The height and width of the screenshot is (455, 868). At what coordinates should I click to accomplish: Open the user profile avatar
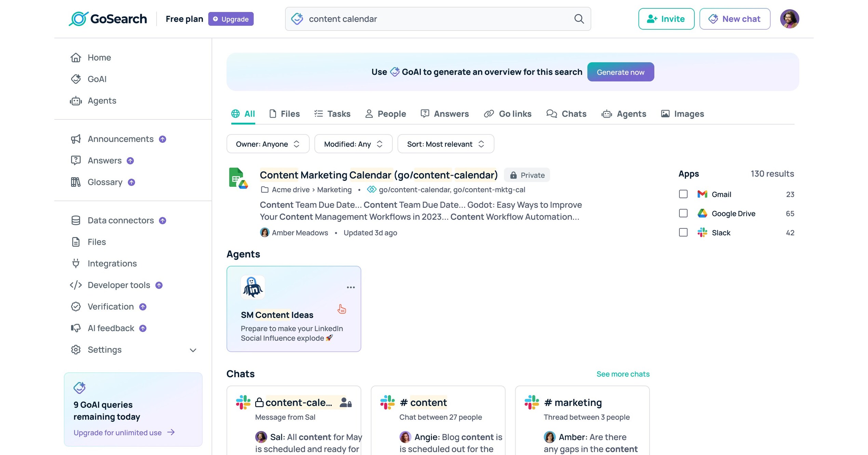(x=789, y=19)
